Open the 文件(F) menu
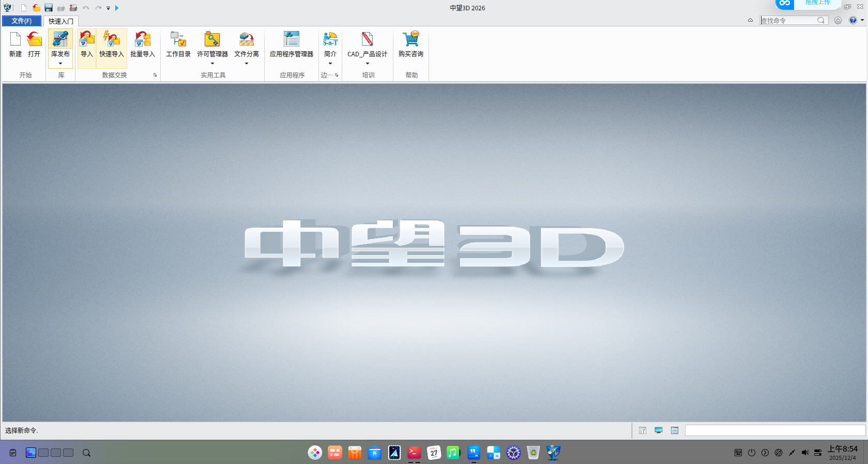868x464 pixels. coord(22,21)
